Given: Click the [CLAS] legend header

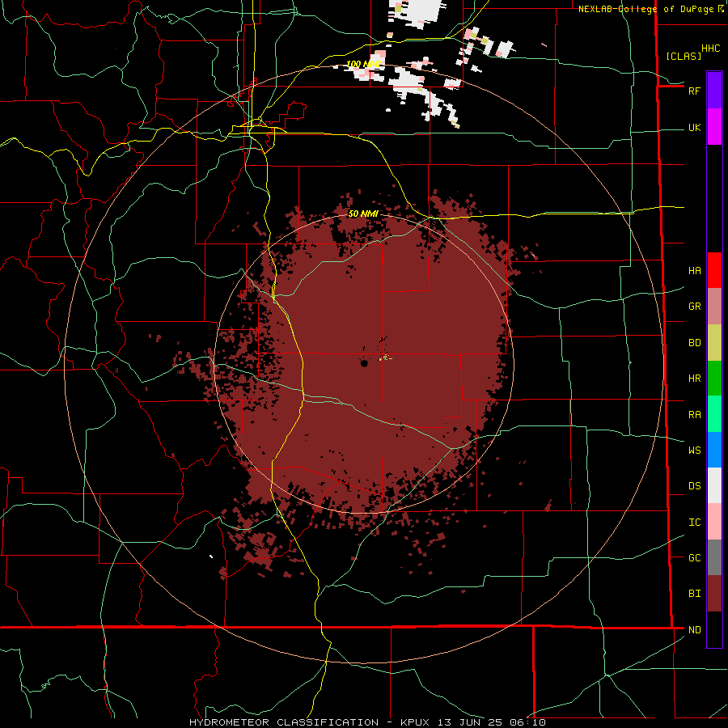Looking at the screenshot, I should point(684,57).
